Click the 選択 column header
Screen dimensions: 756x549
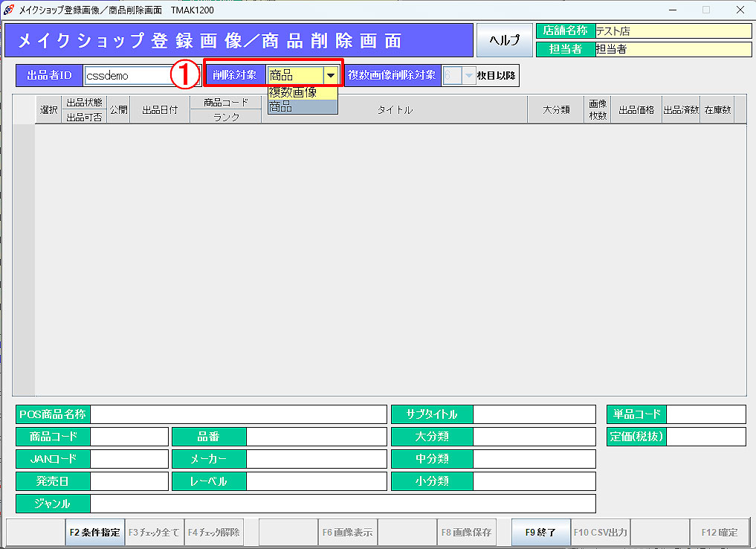[x=49, y=110]
